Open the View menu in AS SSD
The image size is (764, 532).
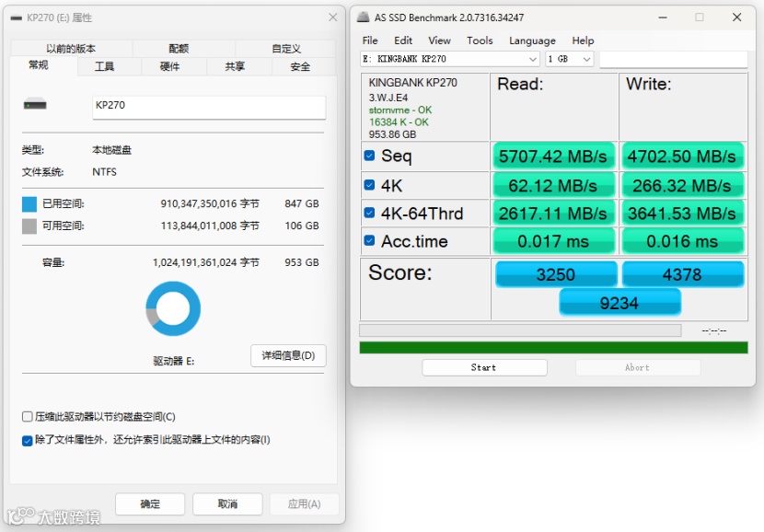439,40
